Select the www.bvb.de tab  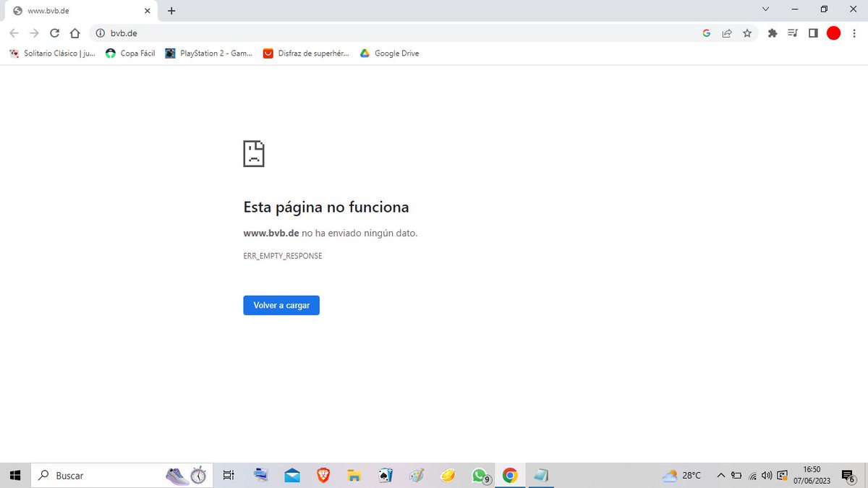80,11
